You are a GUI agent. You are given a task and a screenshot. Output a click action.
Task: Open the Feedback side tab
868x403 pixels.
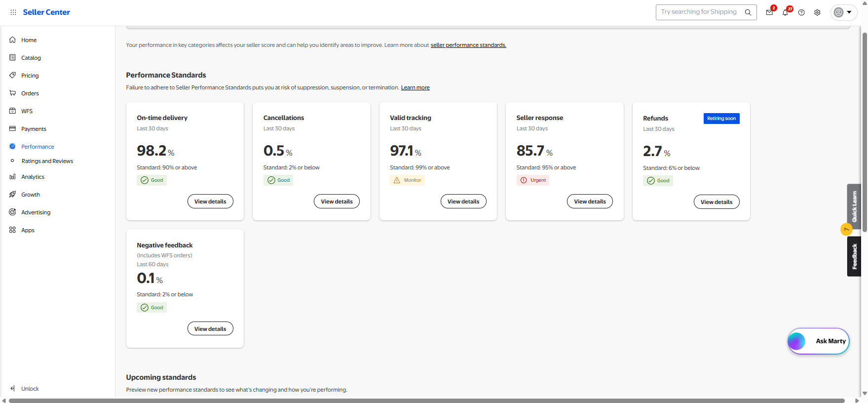[x=854, y=256]
